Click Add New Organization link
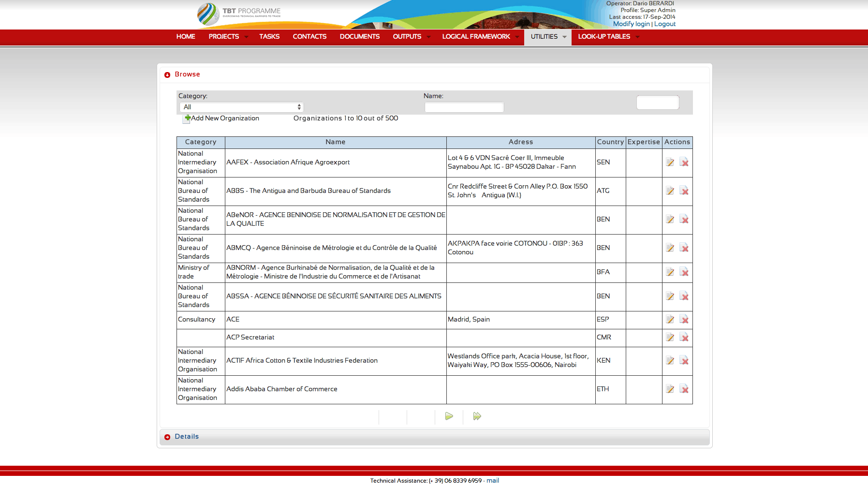Image resolution: width=868 pixels, height=487 pixels. tap(225, 118)
